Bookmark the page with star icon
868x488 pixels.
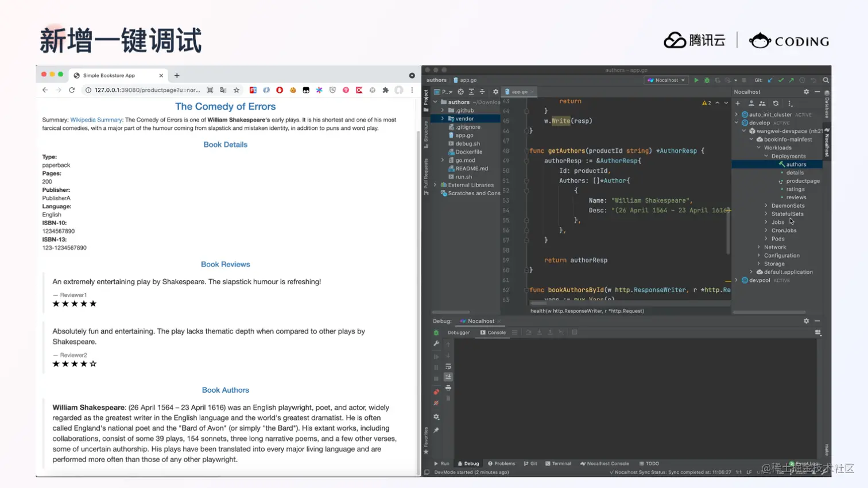point(237,90)
